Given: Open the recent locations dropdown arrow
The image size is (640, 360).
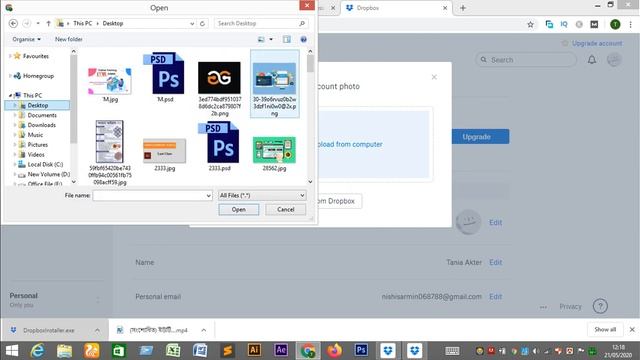Looking at the screenshot, I should click(38, 24).
